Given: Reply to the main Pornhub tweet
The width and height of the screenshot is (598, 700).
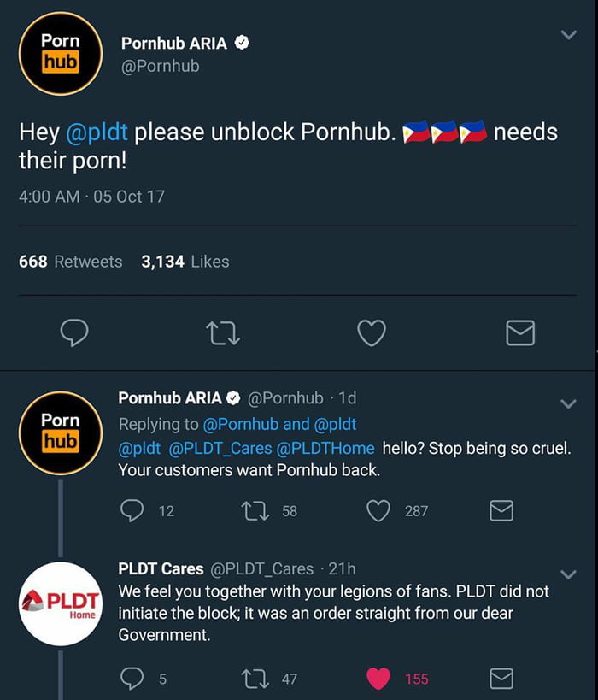Looking at the screenshot, I should (x=74, y=332).
